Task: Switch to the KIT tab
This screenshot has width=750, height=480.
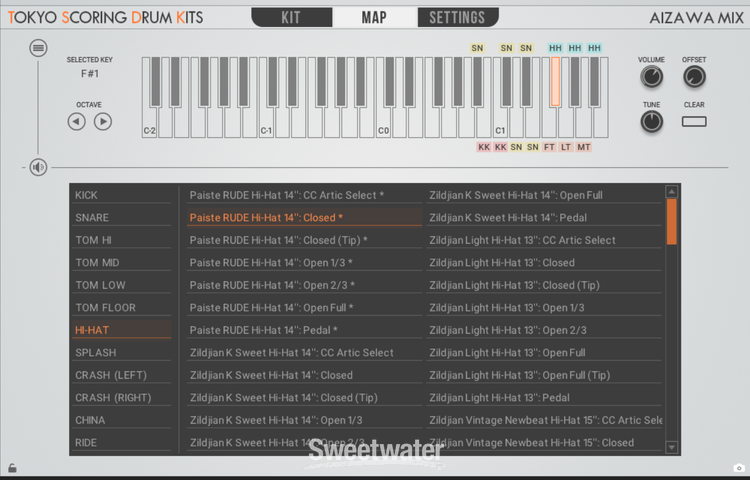Action: (x=291, y=17)
